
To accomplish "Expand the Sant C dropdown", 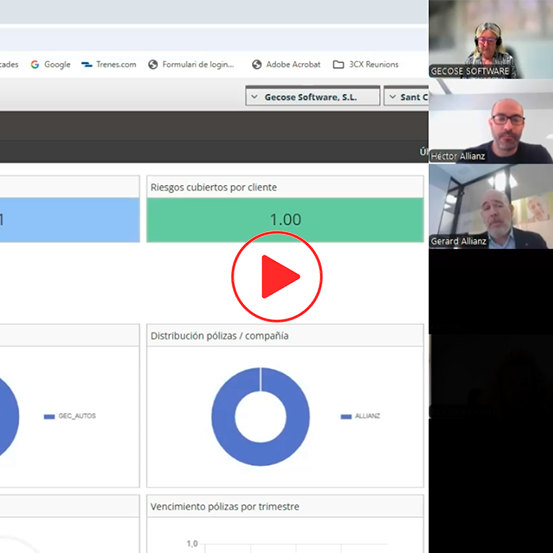I will coord(406,96).
